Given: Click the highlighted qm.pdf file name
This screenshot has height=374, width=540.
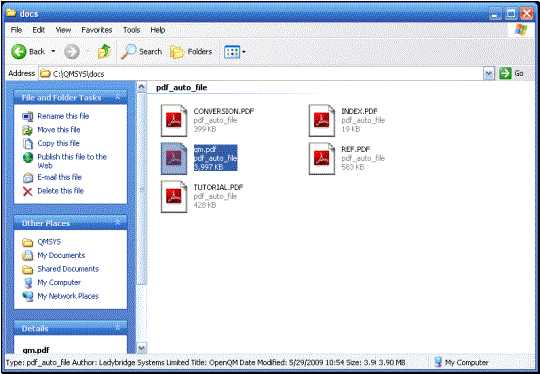Looking at the screenshot, I should 205,149.
